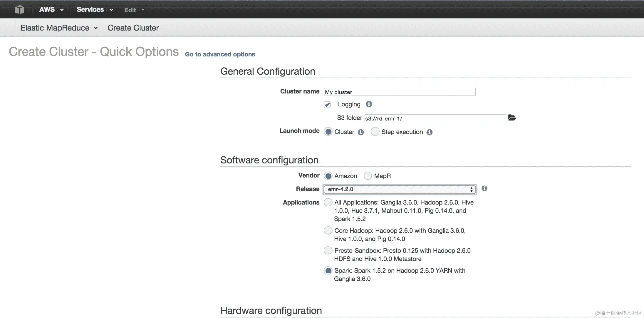
Task: Click the S3 folder browse icon
Action: tap(512, 118)
